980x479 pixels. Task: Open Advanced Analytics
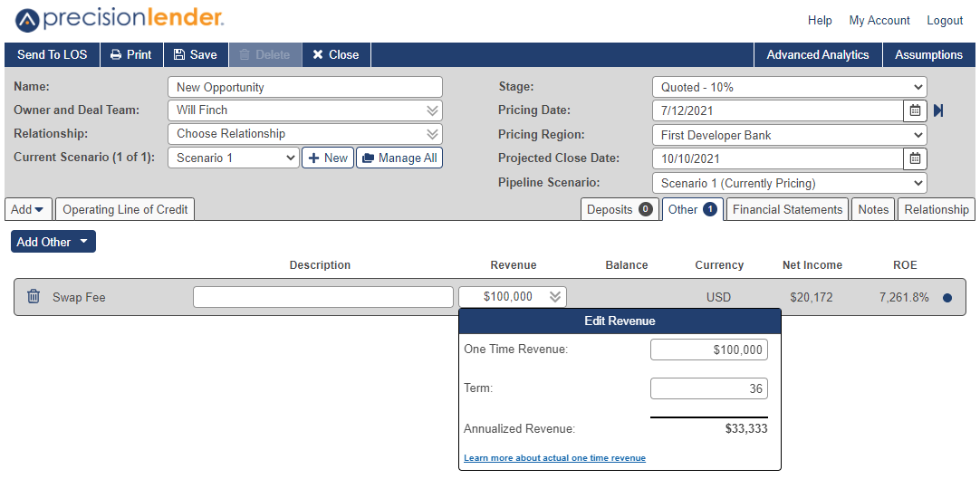[x=818, y=55]
